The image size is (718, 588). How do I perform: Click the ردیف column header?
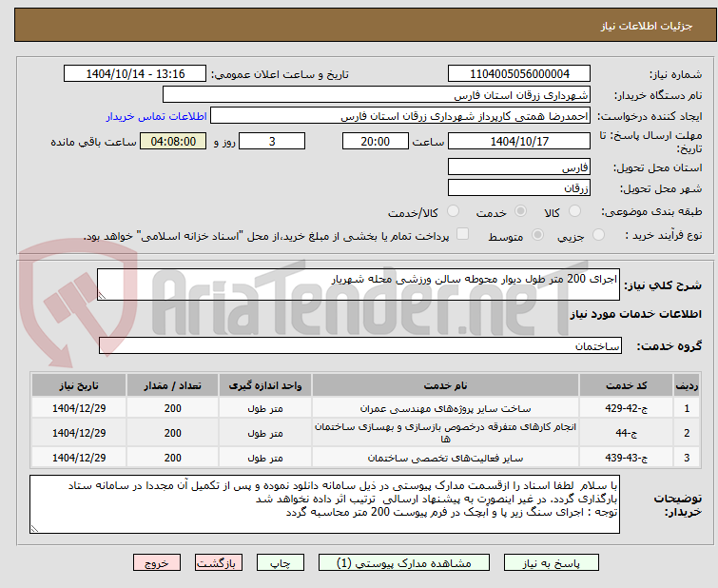pyautogui.click(x=687, y=385)
